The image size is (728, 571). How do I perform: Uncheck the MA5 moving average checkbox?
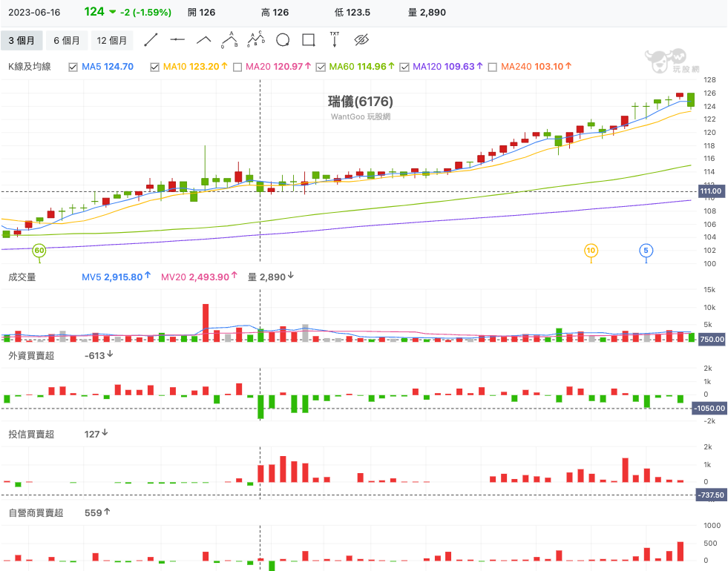(x=73, y=67)
